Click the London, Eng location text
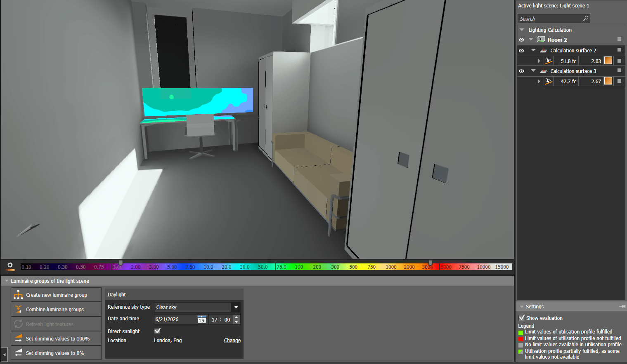The width and height of the screenshot is (627, 364). coord(168,341)
